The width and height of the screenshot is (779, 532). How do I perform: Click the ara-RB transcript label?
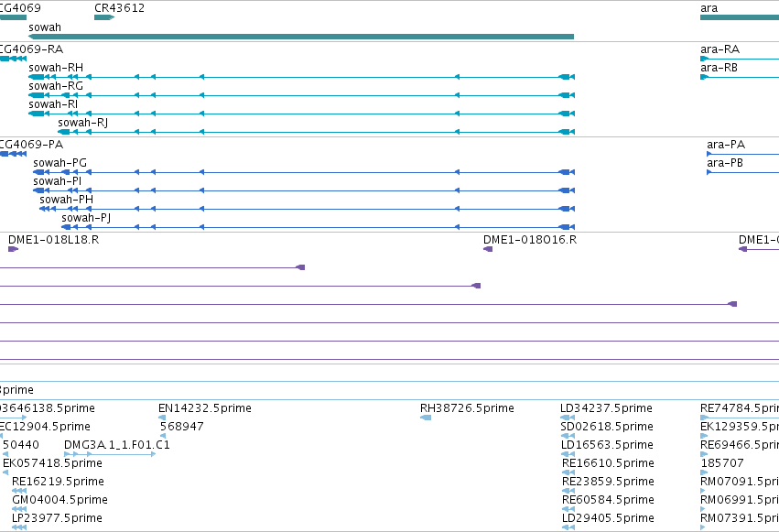click(x=719, y=68)
